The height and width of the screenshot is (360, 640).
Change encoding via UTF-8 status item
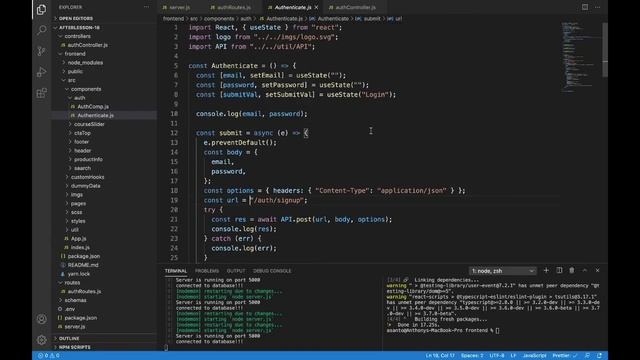click(x=497, y=356)
